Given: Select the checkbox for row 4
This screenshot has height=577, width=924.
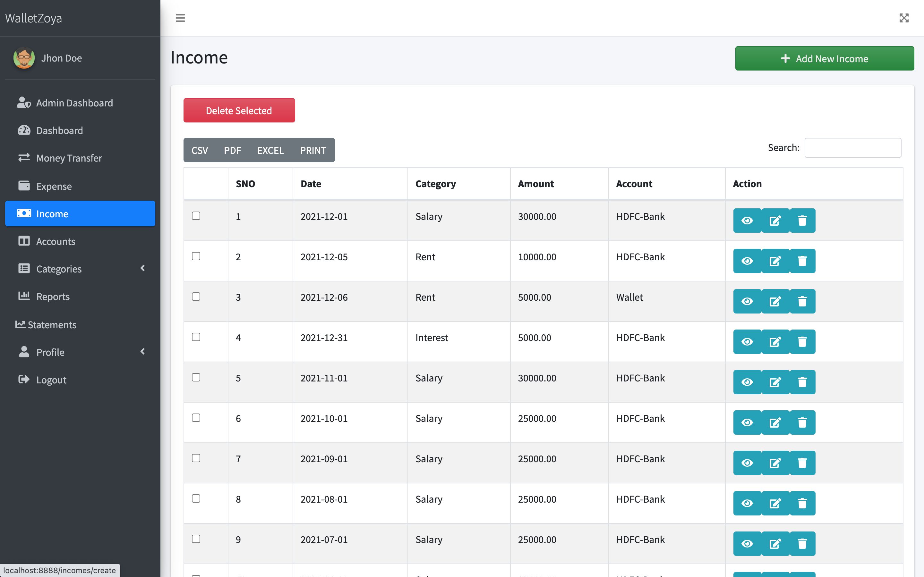Looking at the screenshot, I should (196, 337).
